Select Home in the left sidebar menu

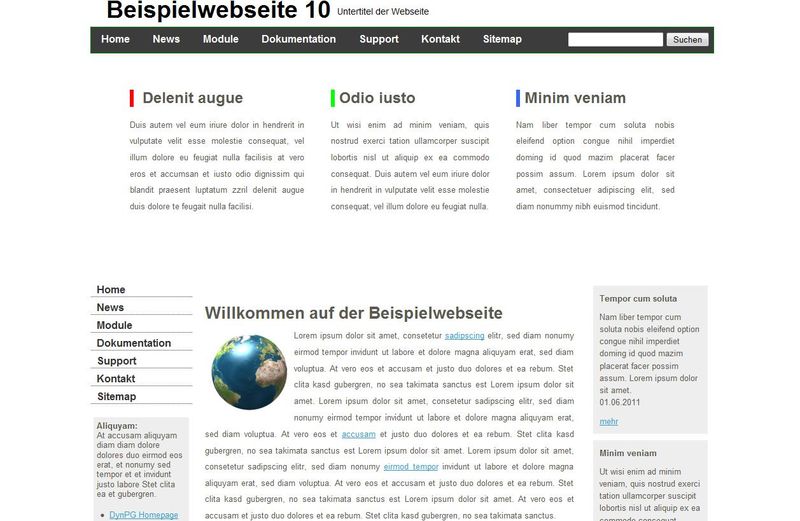[111, 290]
